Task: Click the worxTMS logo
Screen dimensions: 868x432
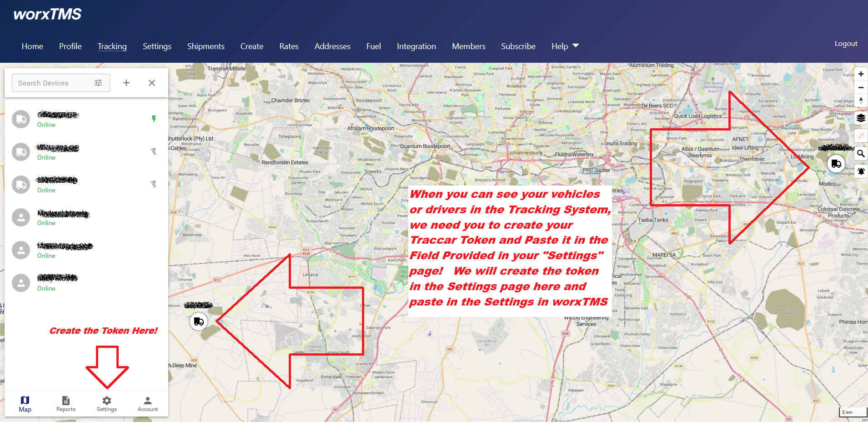Action: (47, 14)
